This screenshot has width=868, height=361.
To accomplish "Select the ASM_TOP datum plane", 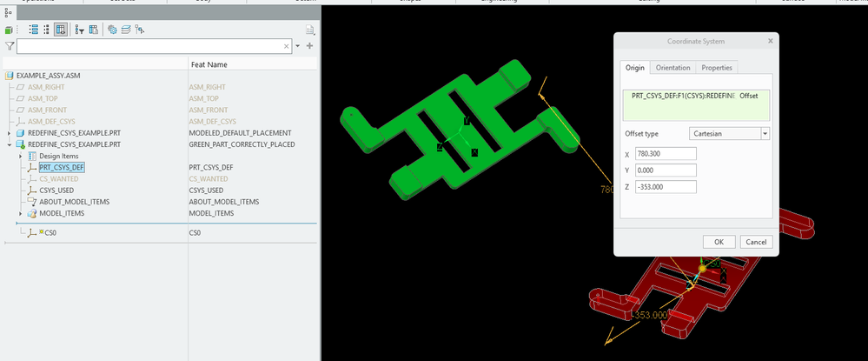I will (44, 98).
